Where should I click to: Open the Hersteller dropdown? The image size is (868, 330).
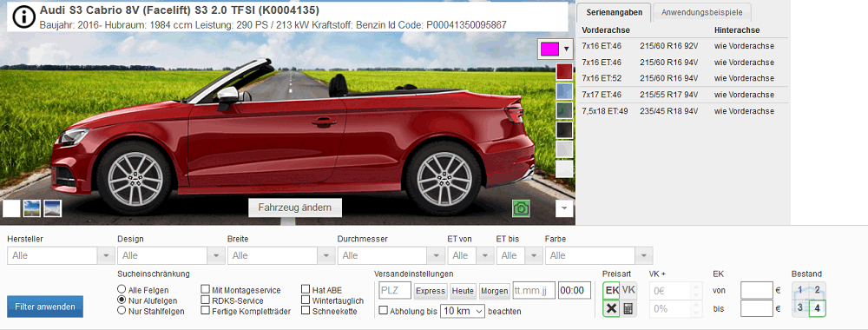pyautogui.click(x=61, y=256)
